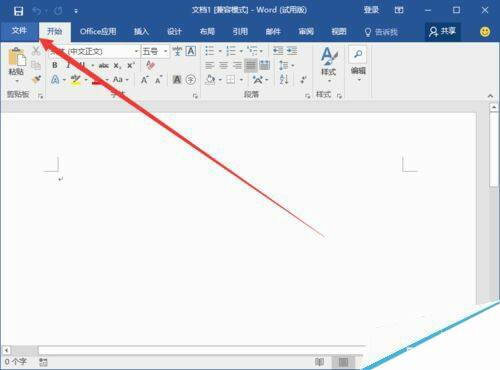Open the 文件 File tab
This screenshot has width=500, height=370.
click(19, 31)
